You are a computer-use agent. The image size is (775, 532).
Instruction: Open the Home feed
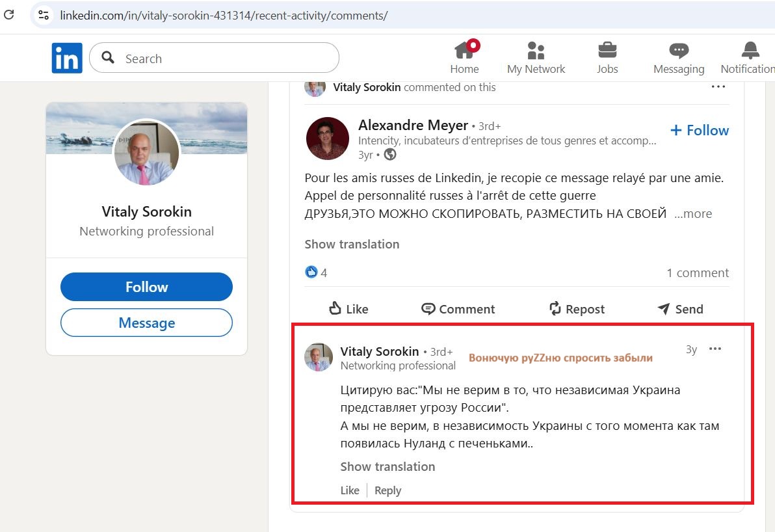(x=464, y=57)
